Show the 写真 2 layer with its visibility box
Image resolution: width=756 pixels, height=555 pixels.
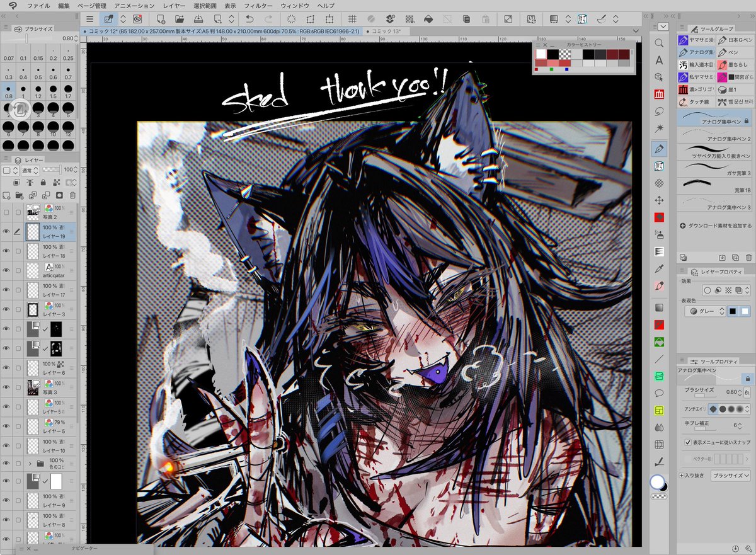tap(6, 212)
